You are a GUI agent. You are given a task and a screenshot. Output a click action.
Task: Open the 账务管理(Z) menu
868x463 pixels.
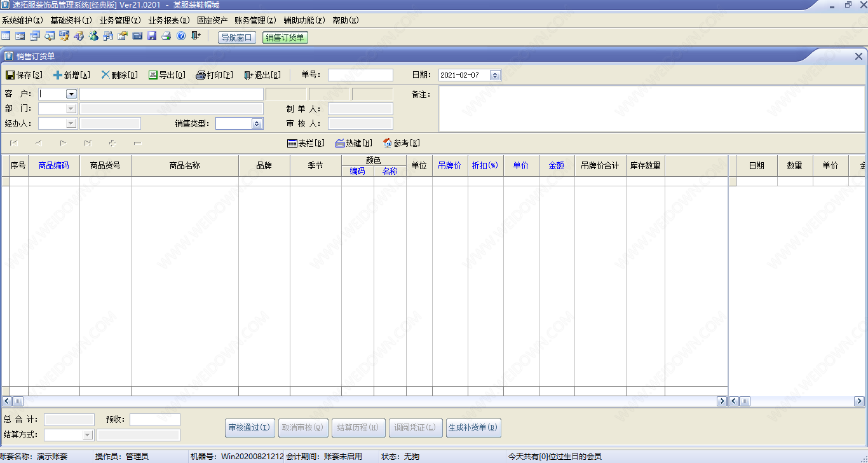pyautogui.click(x=255, y=20)
